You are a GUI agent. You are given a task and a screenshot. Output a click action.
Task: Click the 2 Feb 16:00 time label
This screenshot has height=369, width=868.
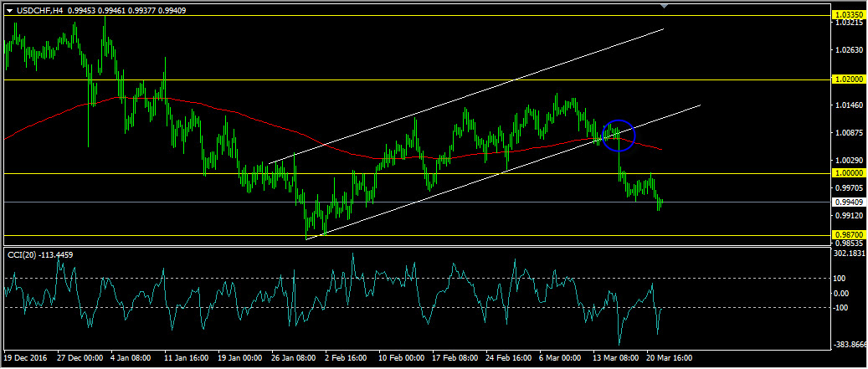346,358
